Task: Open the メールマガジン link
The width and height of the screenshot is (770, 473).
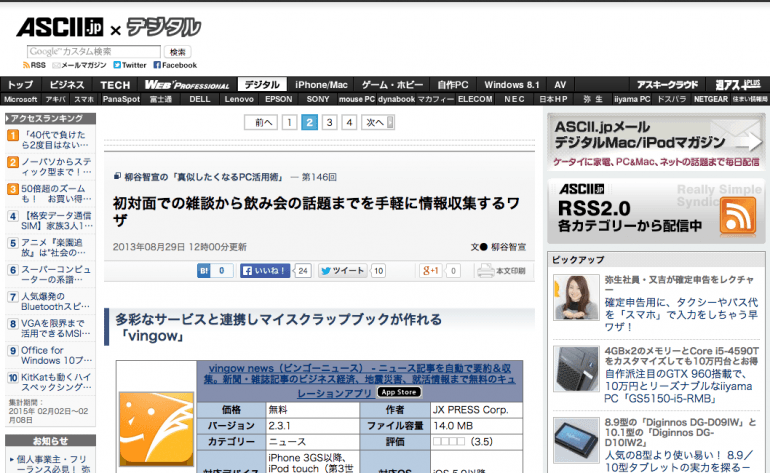Action: 79,65
